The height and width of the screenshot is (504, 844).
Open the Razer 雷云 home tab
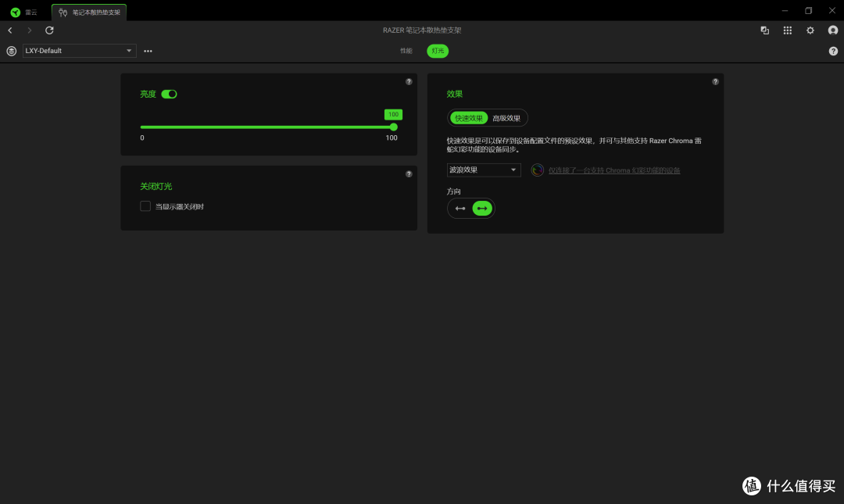point(24,12)
